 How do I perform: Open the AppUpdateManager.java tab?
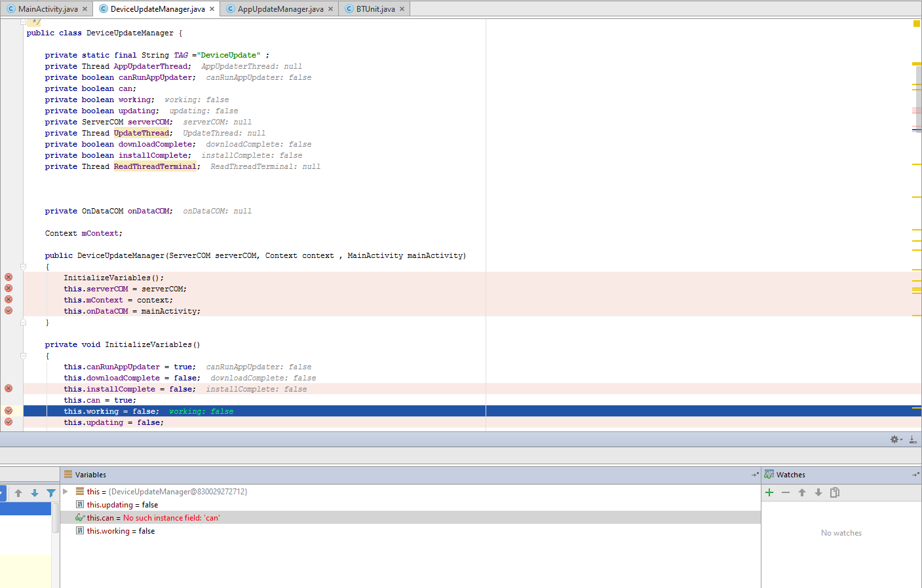tap(280, 9)
